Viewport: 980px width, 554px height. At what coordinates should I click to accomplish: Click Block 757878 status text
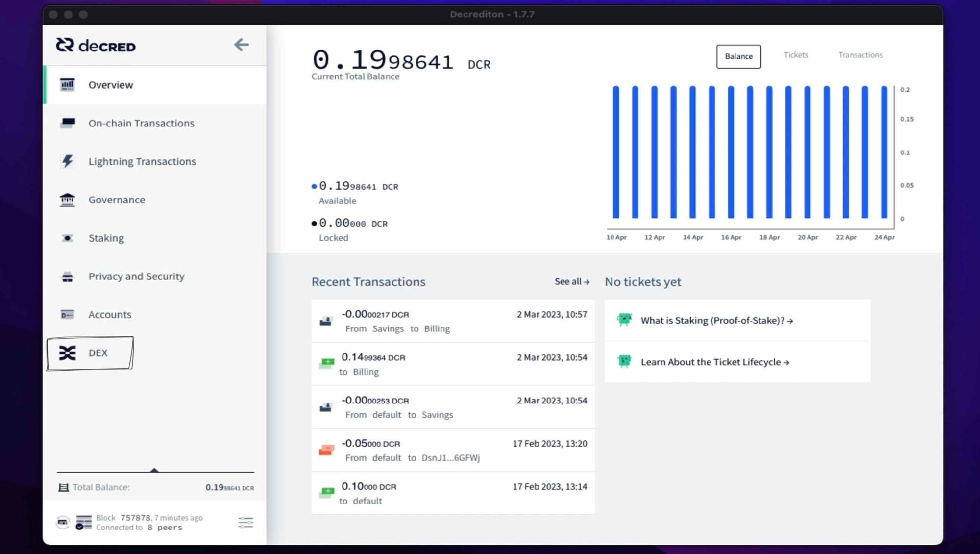coord(149,518)
